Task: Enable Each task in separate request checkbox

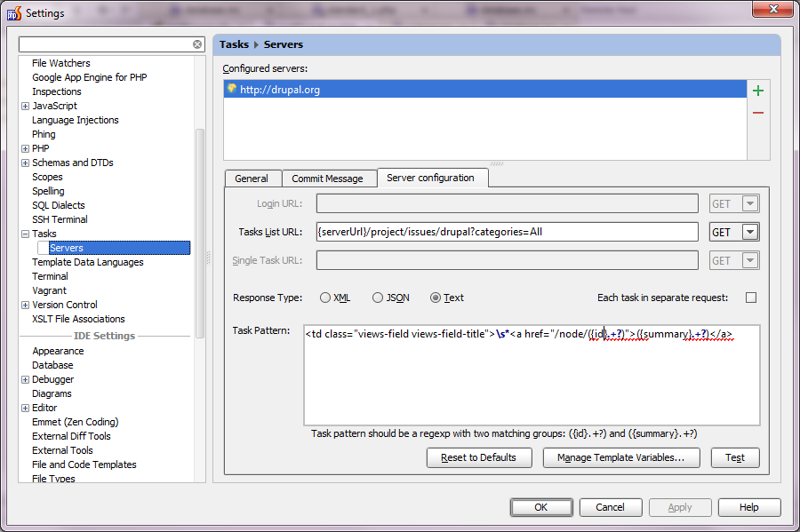Action: click(751, 298)
